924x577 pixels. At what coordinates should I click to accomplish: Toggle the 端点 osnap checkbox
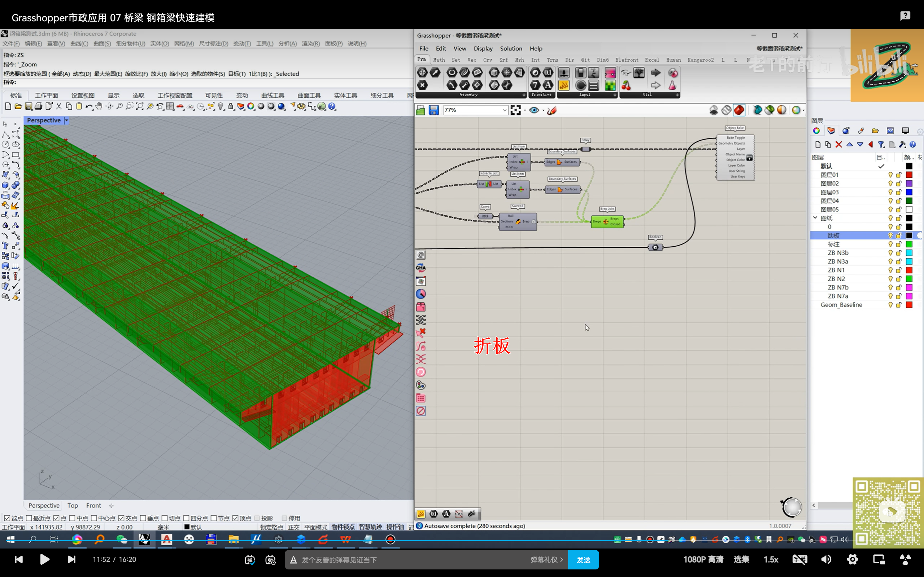(x=7, y=518)
